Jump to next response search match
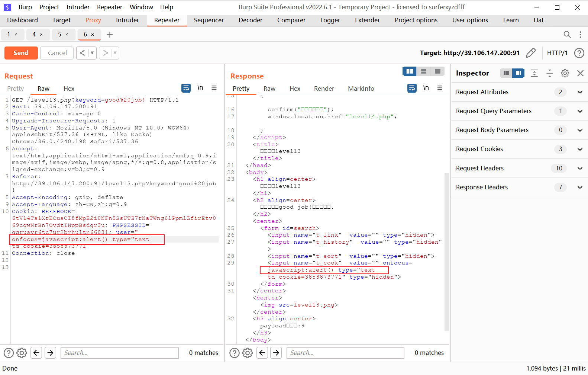Image resolution: width=588 pixels, height=375 pixels. 276,353
